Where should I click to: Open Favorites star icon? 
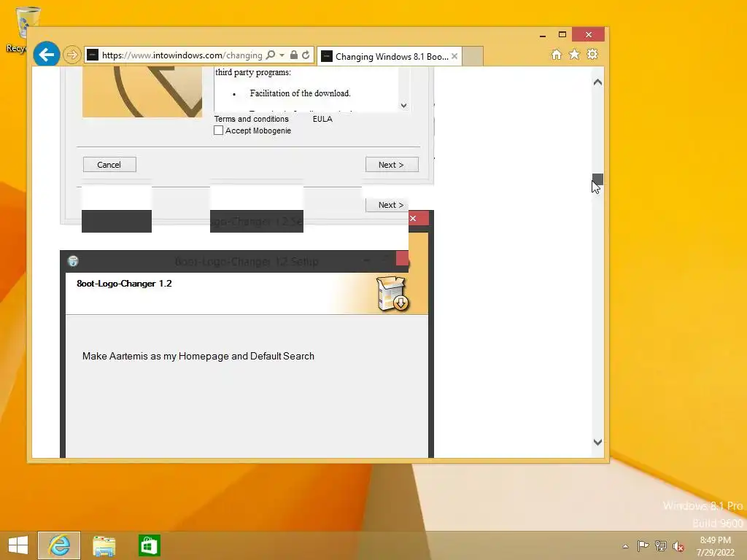575,55
